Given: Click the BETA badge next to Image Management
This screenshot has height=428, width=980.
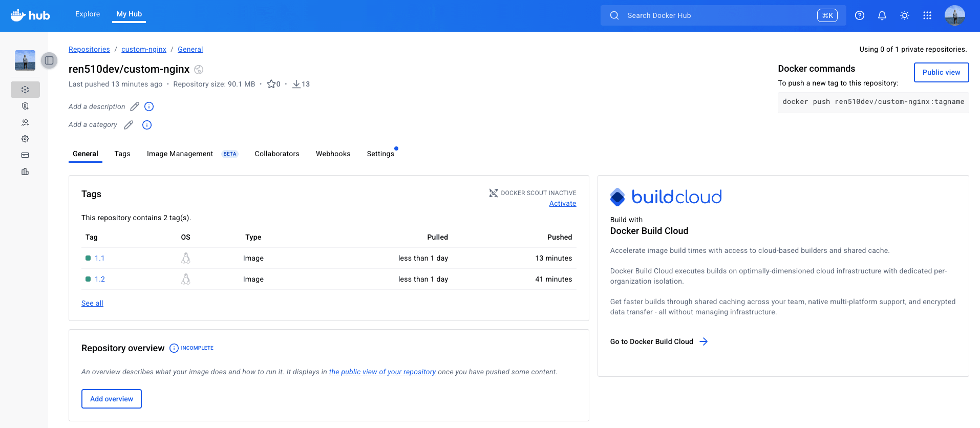Looking at the screenshot, I should (x=230, y=154).
